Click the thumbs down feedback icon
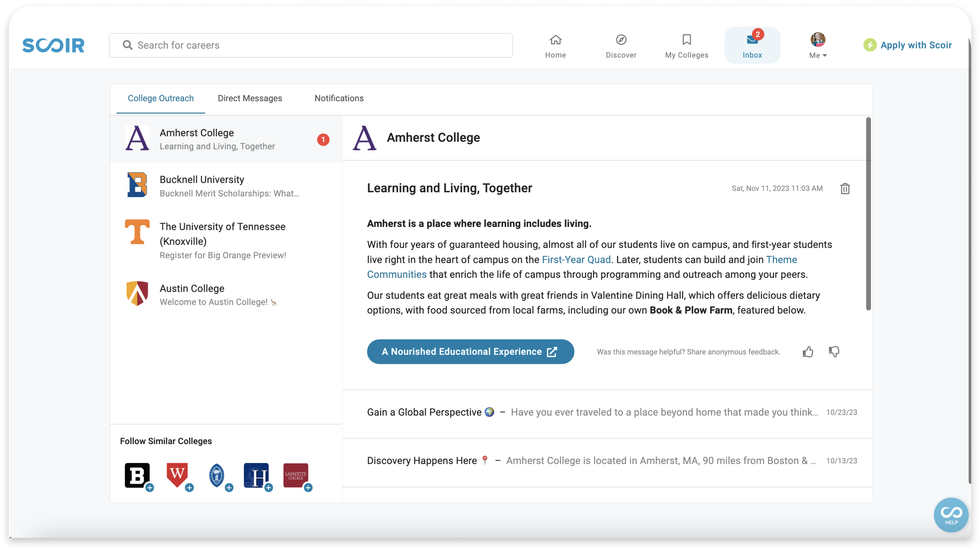The height and width of the screenshot is (550, 980). 834,352
